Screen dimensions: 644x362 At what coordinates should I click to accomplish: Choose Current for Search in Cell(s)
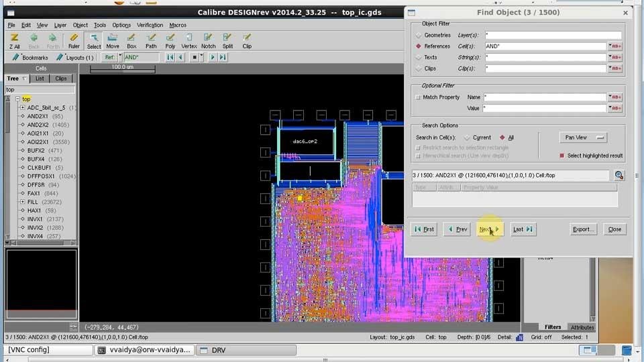click(x=467, y=137)
